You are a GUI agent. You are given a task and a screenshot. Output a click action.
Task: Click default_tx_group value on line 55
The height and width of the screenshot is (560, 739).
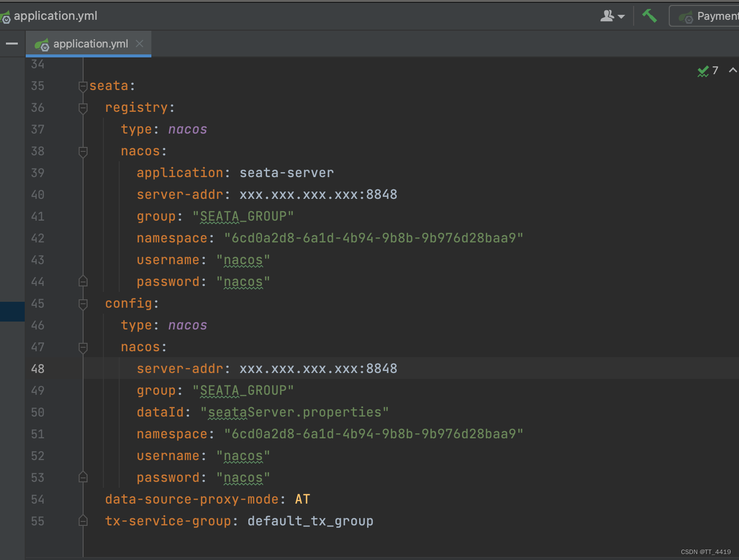(310, 521)
